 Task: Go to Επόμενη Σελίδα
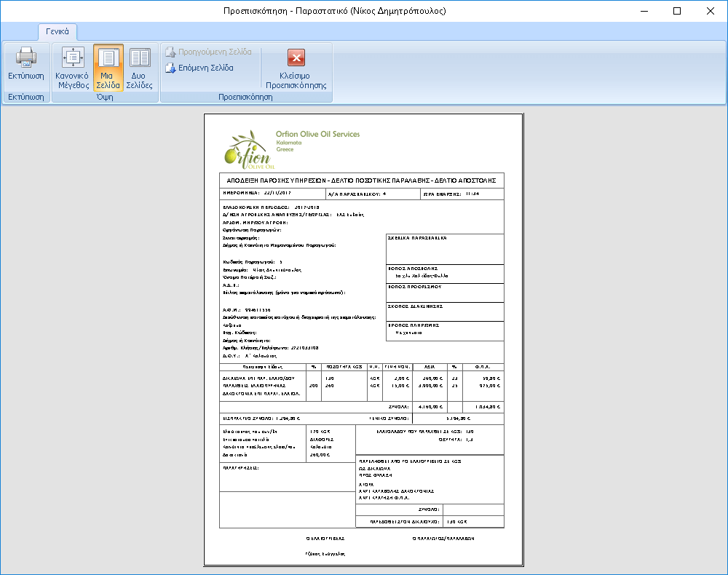[x=199, y=68]
